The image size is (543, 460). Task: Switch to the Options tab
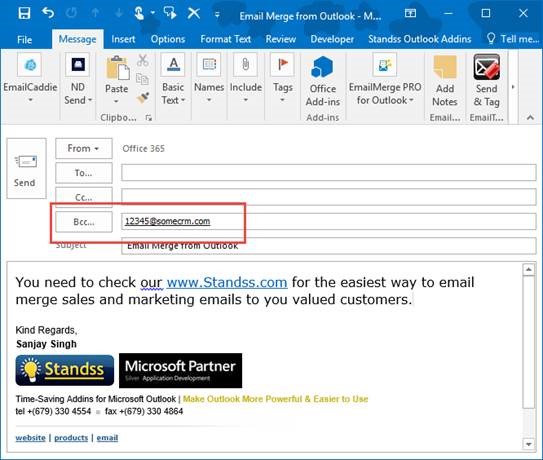pos(168,39)
